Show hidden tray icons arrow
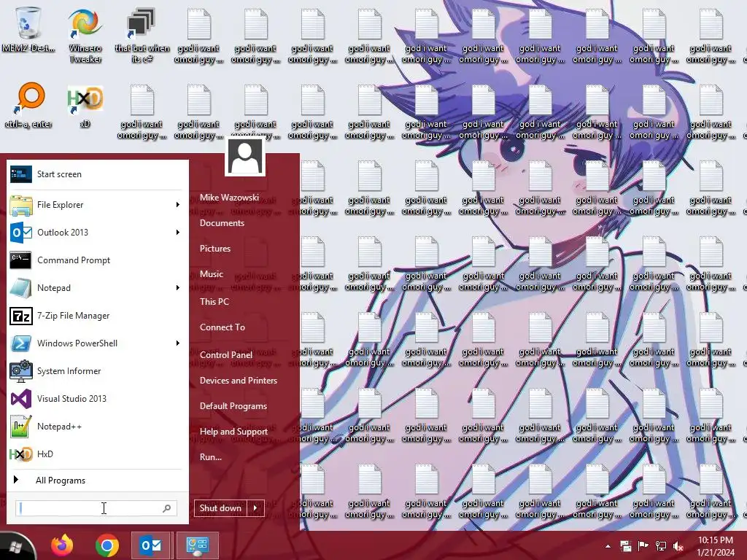The height and width of the screenshot is (560, 747). coord(608,546)
